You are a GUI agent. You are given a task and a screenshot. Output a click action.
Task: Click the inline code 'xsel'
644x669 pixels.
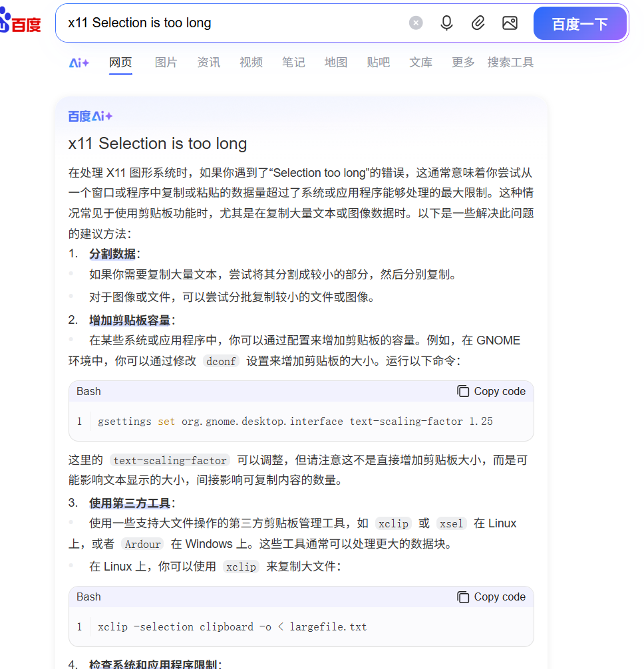click(452, 523)
